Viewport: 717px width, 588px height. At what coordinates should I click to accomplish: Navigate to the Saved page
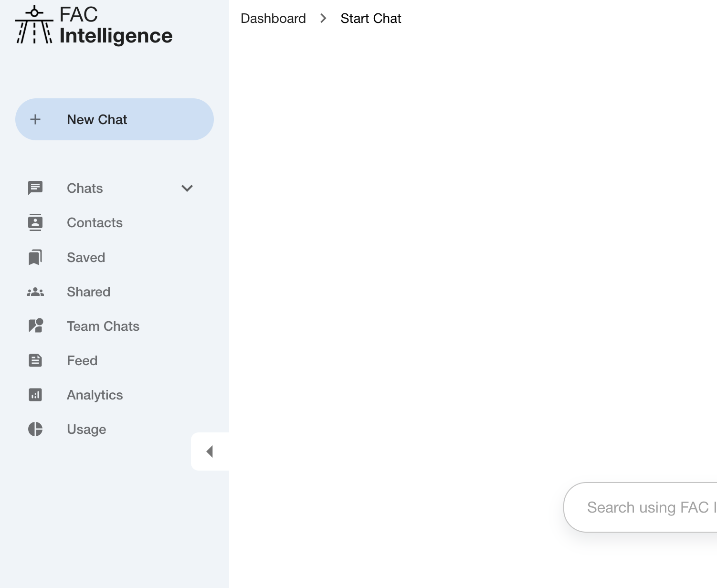pyautogui.click(x=86, y=257)
